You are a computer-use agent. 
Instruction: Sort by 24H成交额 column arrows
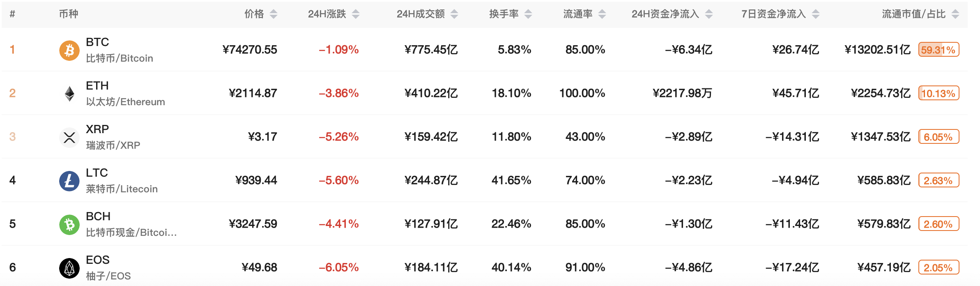(454, 14)
